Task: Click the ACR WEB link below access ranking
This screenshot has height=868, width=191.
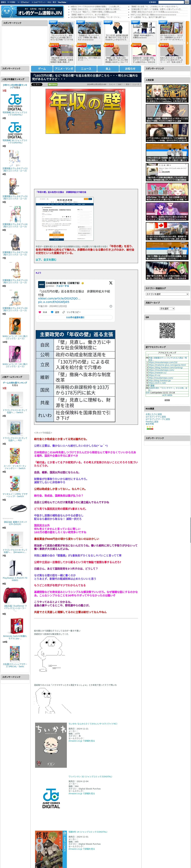Action: pos(167,395)
